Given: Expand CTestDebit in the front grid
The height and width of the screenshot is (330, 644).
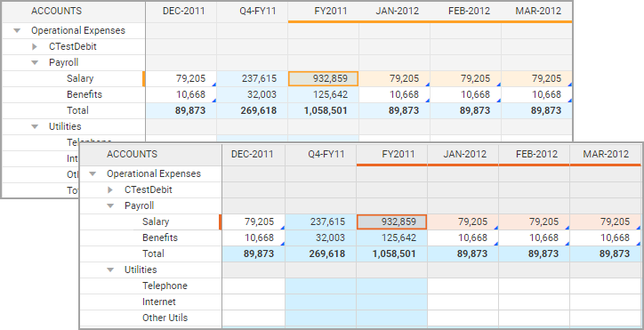Looking at the screenshot, I should pyautogui.click(x=110, y=189).
